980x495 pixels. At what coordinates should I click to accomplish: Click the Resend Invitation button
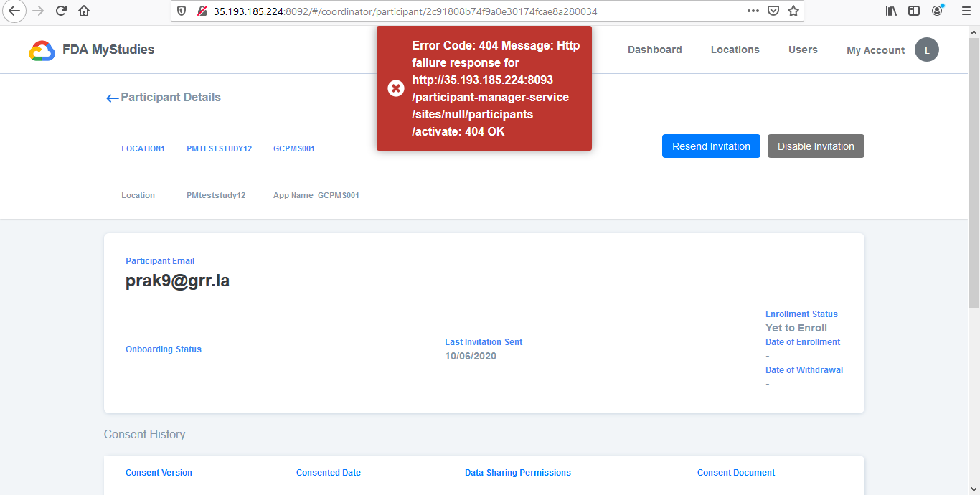(x=711, y=146)
